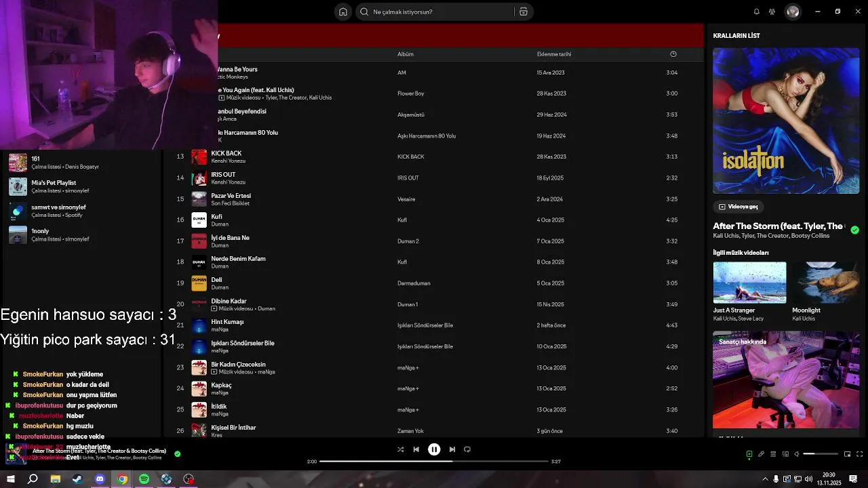Image resolution: width=868 pixels, height=488 pixels.
Task: Toggle the Now Playing view
Action: [749, 454]
